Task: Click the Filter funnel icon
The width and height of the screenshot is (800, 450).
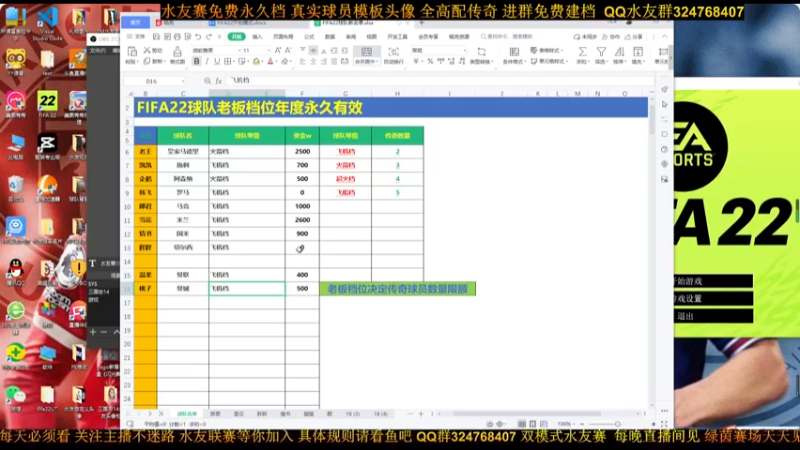Action: (601, 52)
